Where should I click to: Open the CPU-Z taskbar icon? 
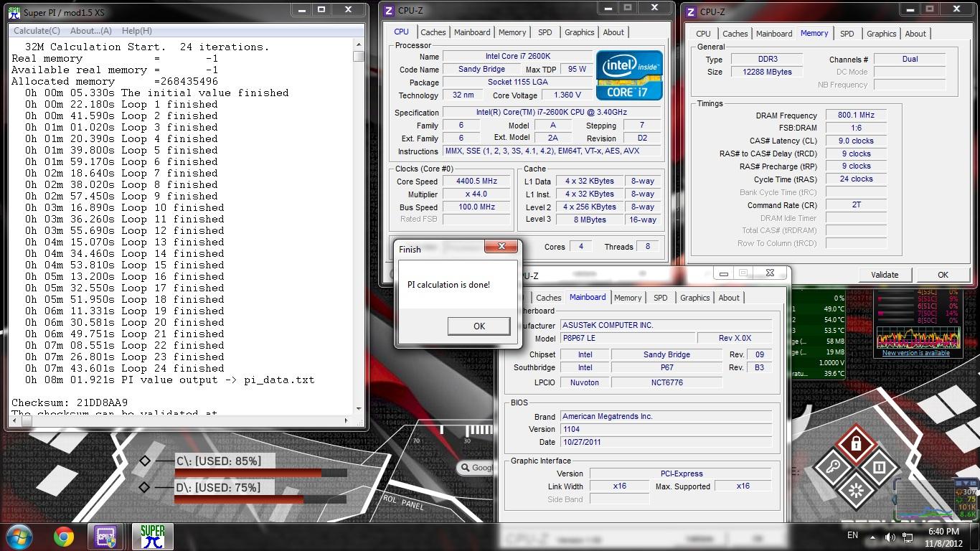click(107, 537)
